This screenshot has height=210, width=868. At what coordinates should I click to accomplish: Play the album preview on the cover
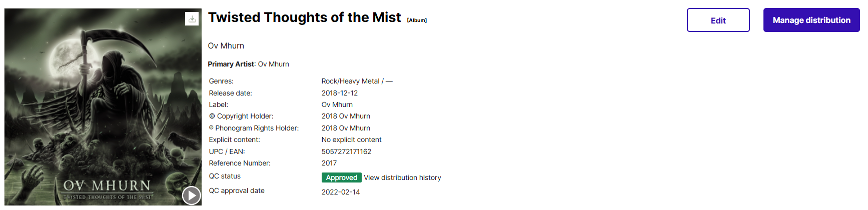pos(191,195)
